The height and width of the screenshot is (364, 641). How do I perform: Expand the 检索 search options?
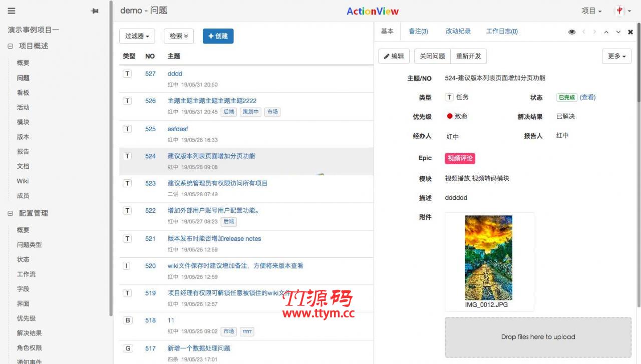point(179,36)
